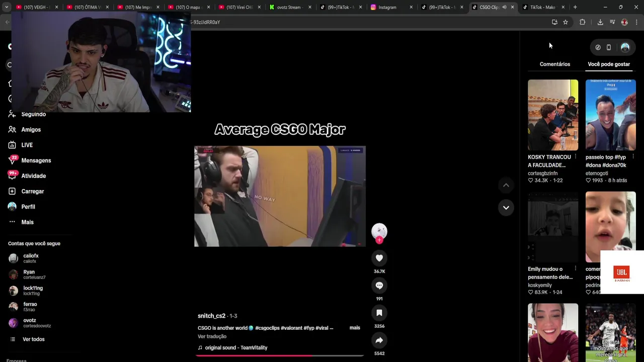Open the creator avatar beside the video
644x362 pixels.
(379, 231)
